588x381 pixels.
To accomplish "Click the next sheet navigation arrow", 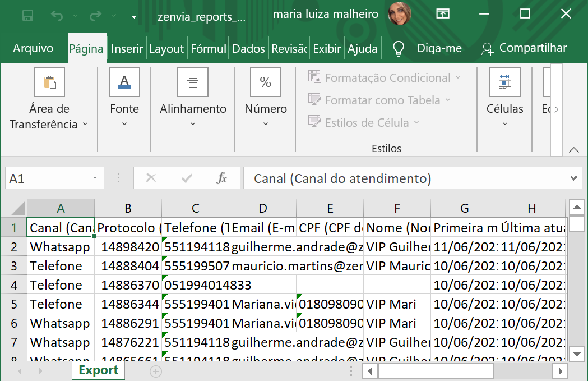I will pyautogui.click(x=41, y=371).
